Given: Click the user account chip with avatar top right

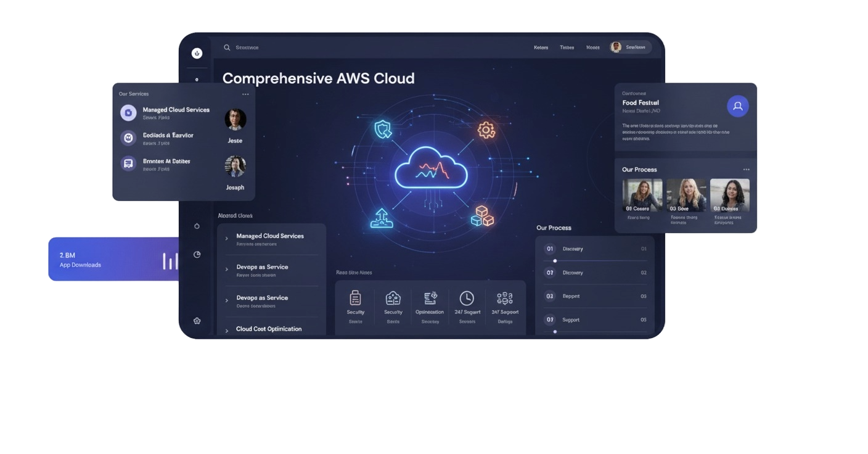Looking at the screenshot, I should point(630,47).
